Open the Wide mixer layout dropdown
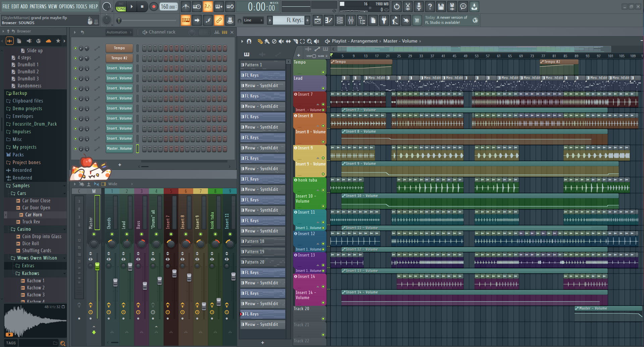Viewport: 644px width, 347px height. click(120, 184)
